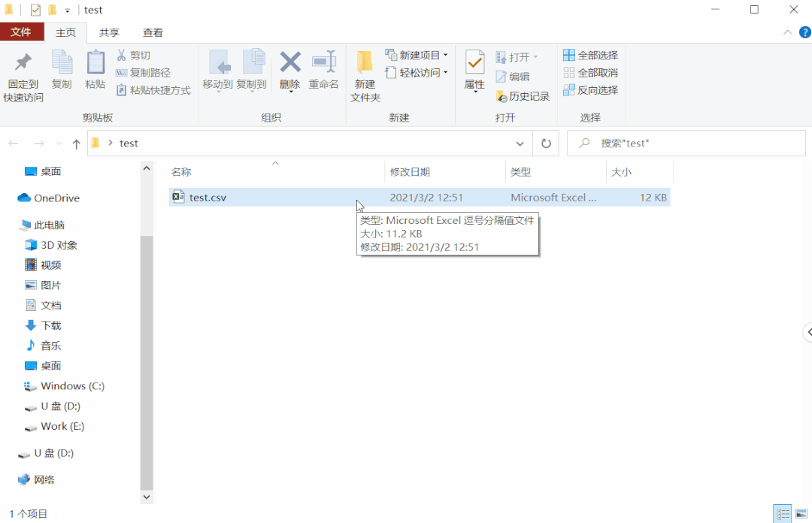This screenshot has width=812, height=523.
Task: Click the Rename (重命名) icon
Action: (323, 63)
